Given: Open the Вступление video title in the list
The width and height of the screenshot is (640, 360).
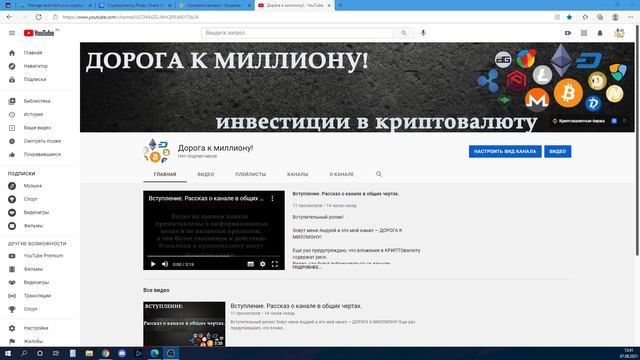Looking at the screenshot, I should click(x=296, y=306).
